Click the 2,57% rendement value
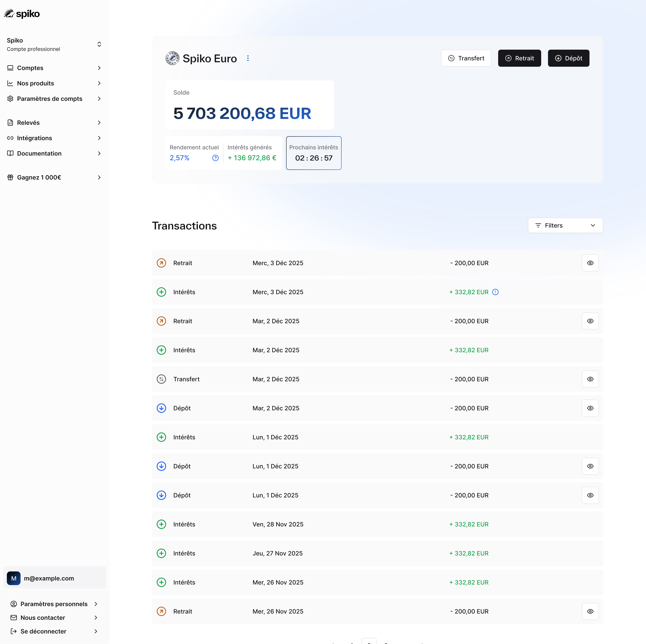 180,158
